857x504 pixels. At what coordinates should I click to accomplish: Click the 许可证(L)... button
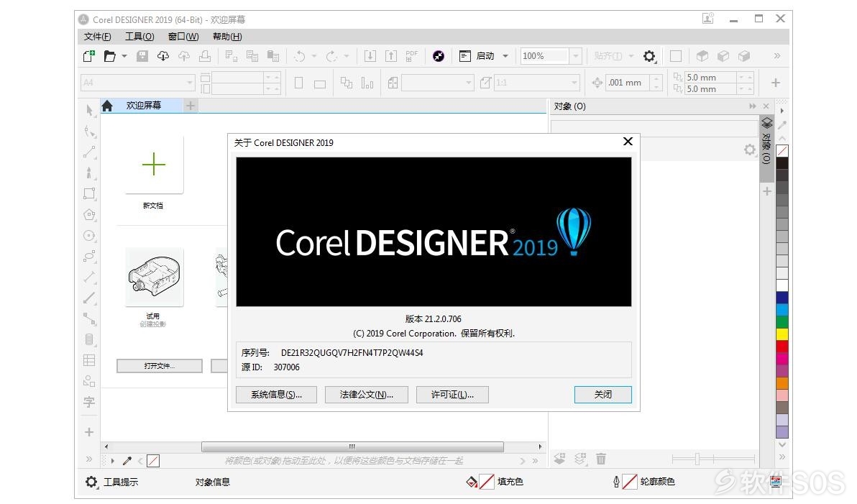pyautogui.click(x=452, y=395)
